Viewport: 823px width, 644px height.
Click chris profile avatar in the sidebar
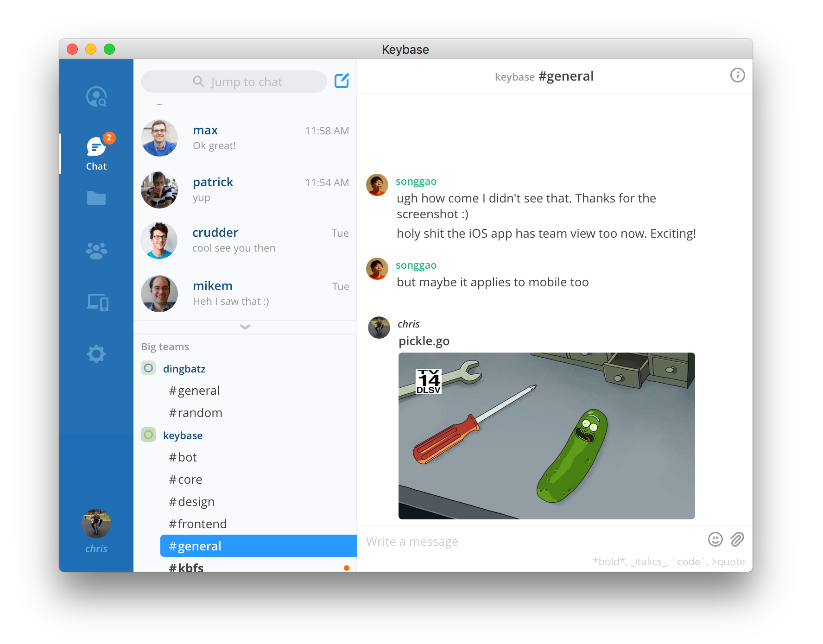point(96,524)
